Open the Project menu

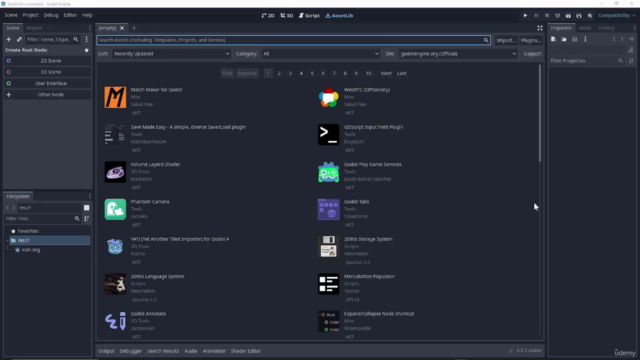coord(30,15)
